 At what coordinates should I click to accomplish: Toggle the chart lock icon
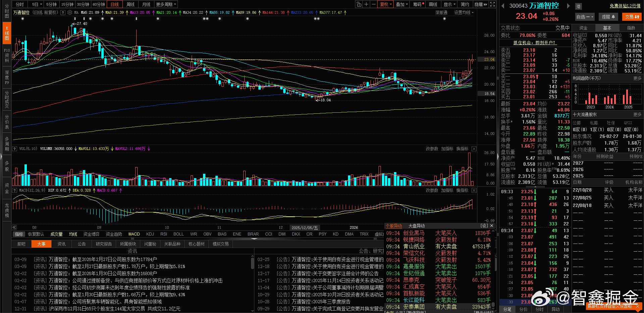pos(359,4)
